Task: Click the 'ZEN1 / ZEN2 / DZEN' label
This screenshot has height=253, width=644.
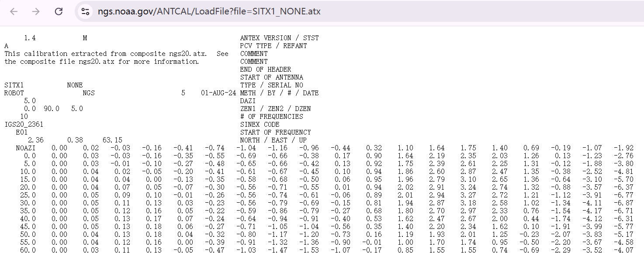Action: coord(275,109)
